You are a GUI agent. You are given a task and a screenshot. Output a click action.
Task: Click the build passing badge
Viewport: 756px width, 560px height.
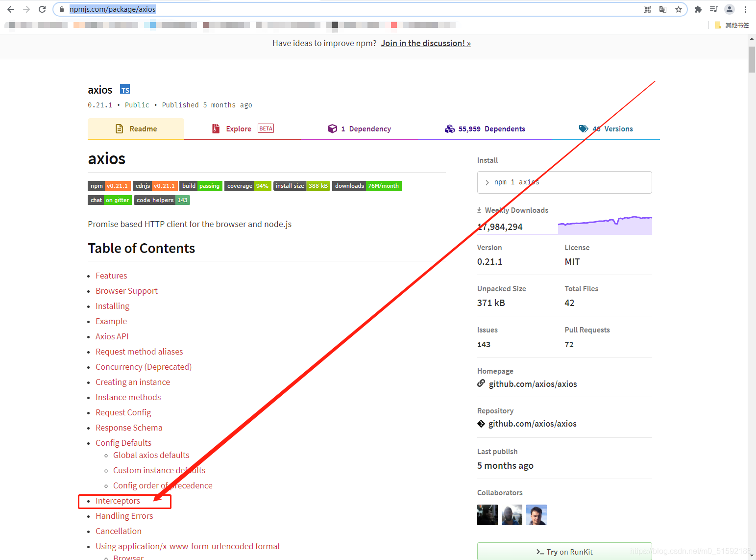pyautogui.click(x=201, y=186)
